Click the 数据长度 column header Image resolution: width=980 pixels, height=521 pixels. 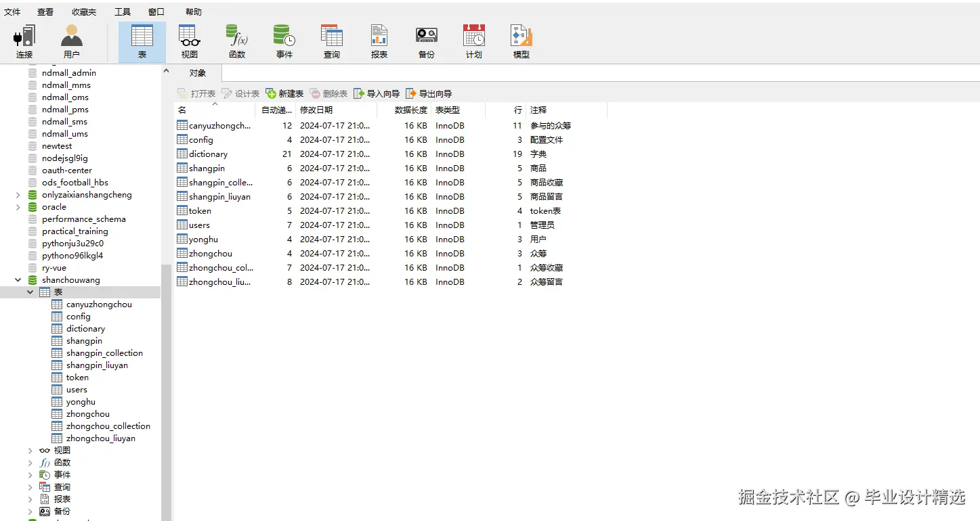(x=404, y=110)
